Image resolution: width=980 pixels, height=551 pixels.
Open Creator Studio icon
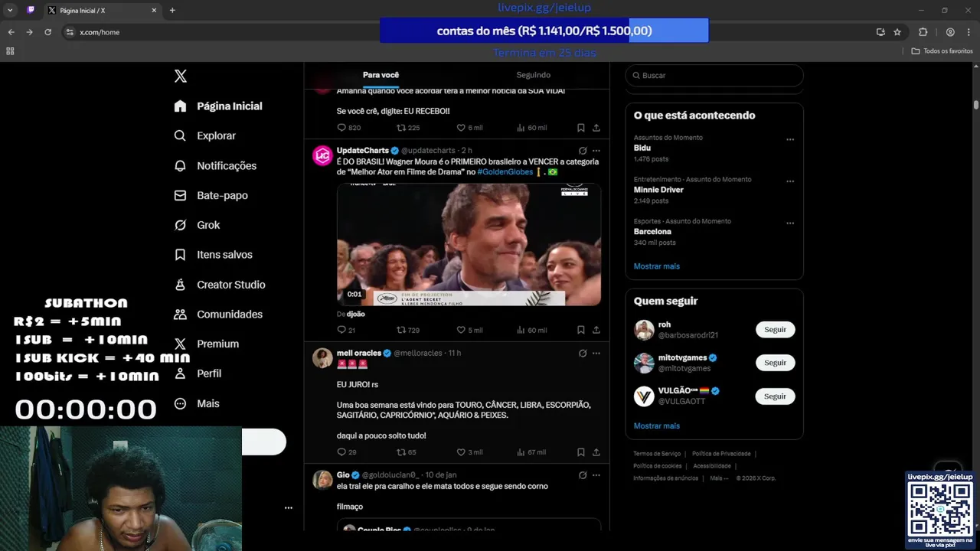point(180,285)
